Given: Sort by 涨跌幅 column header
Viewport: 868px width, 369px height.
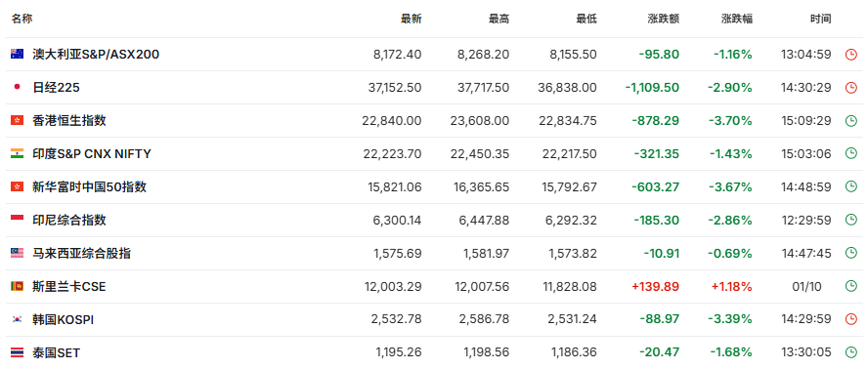Looking at the screenshot, I should (x=737, y=19).
